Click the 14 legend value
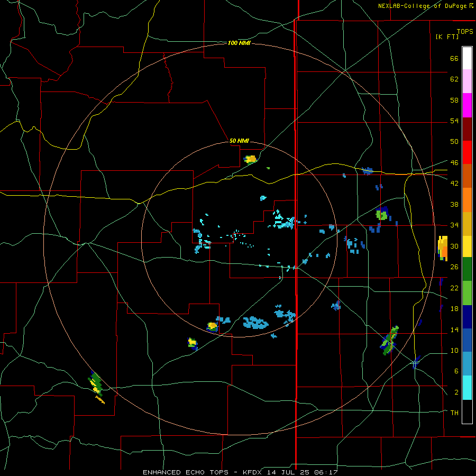 [454, 329]
